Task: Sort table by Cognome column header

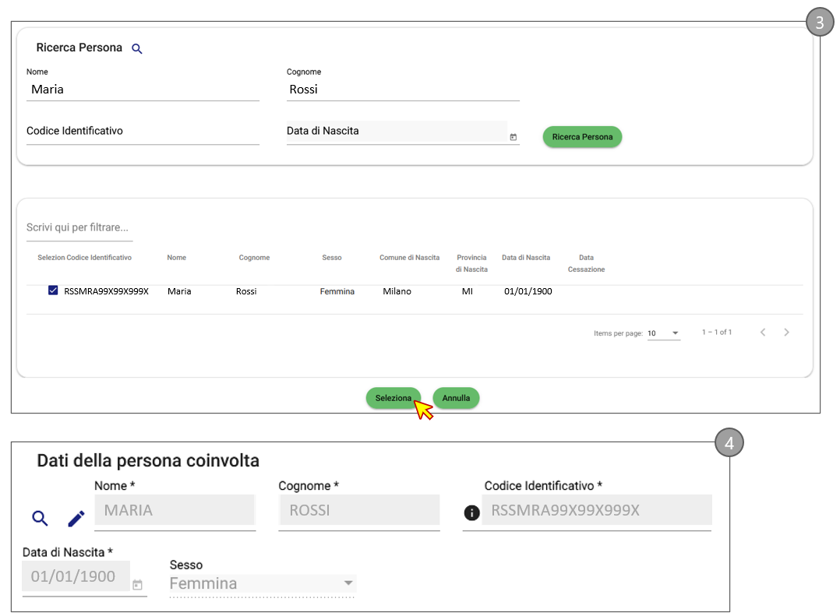Action: point(254,258)
